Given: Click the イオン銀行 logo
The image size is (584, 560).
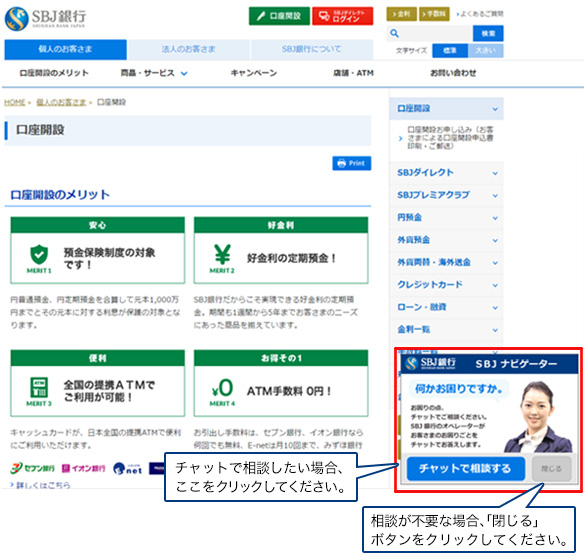Looking at the screenshot, I should tap(83, 468).
